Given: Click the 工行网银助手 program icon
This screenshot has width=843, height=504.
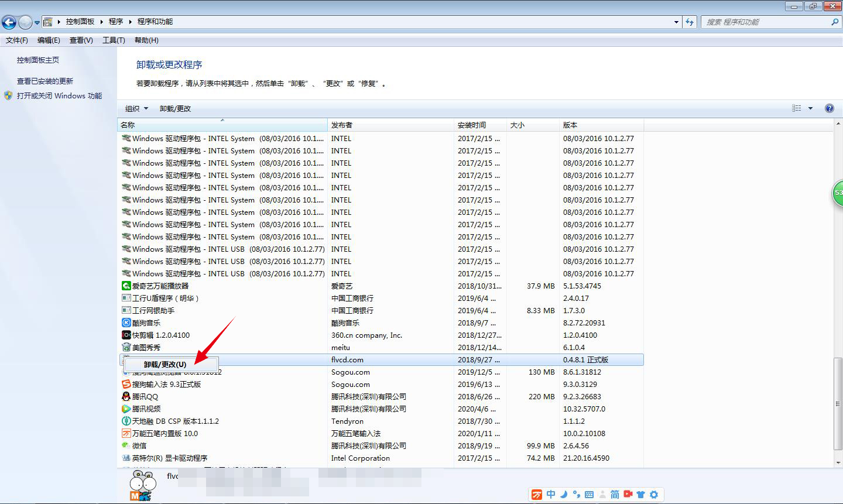Looking at the screenshot, I should click(126, 311).
